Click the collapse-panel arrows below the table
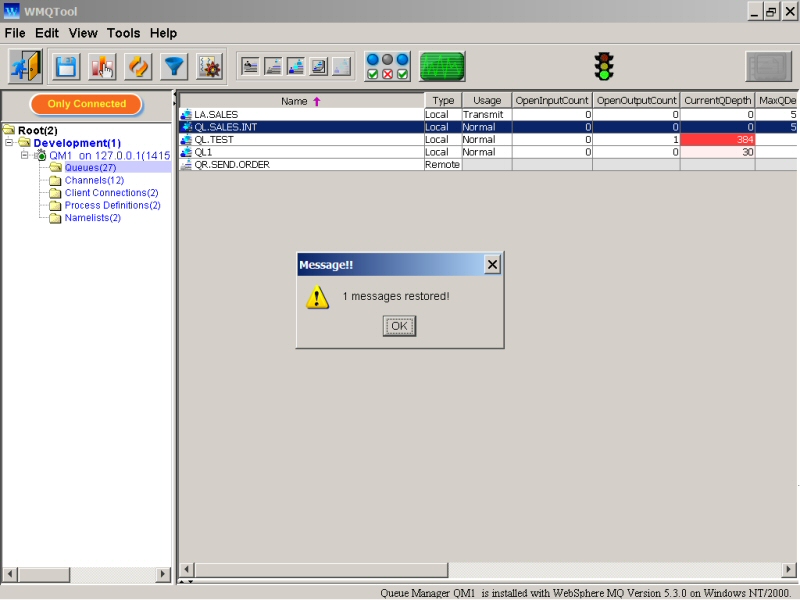This screenshot has height=600, width=800. pos(186,582)
